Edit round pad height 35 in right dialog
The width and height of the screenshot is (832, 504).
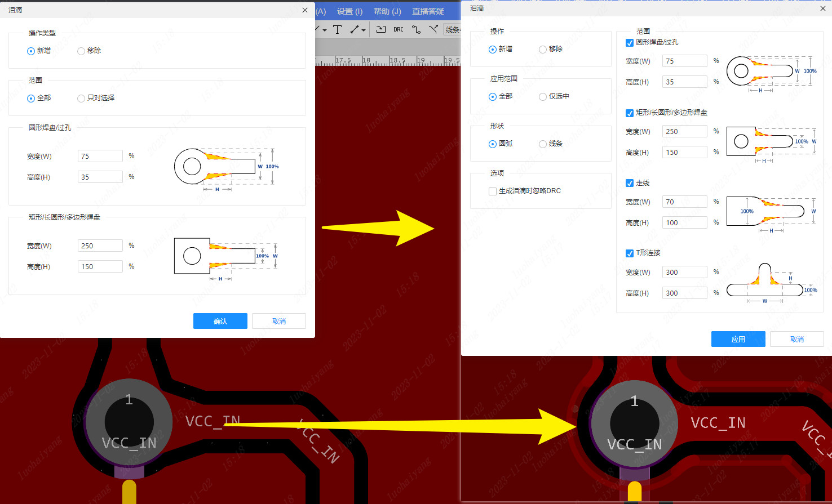685,82
